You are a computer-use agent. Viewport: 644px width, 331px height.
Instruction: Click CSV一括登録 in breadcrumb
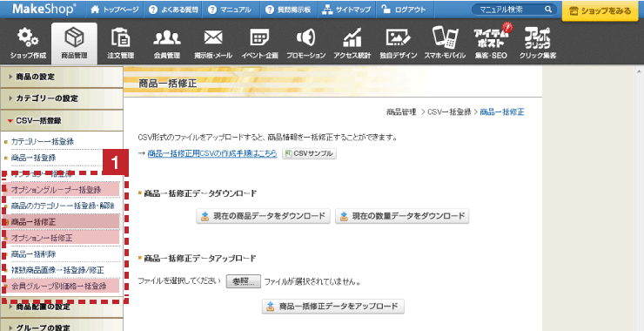(x=449, y=111)
